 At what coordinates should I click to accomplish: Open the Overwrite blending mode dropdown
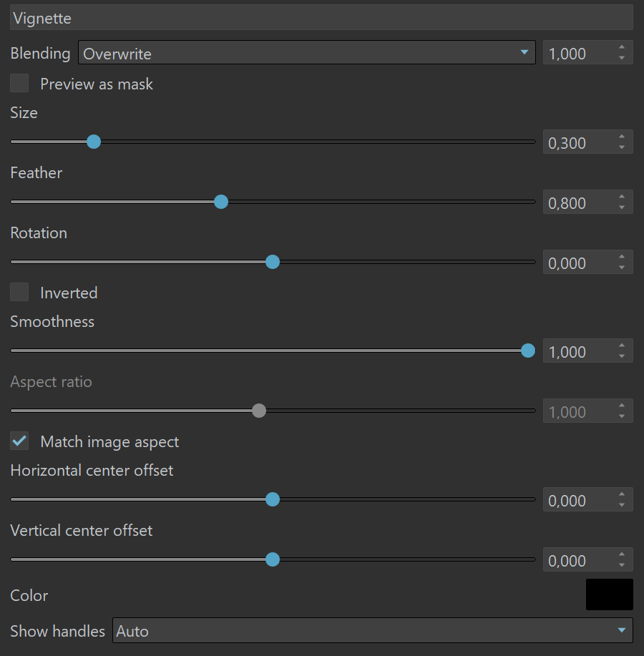pyautogui.click(x=307, y=52)
